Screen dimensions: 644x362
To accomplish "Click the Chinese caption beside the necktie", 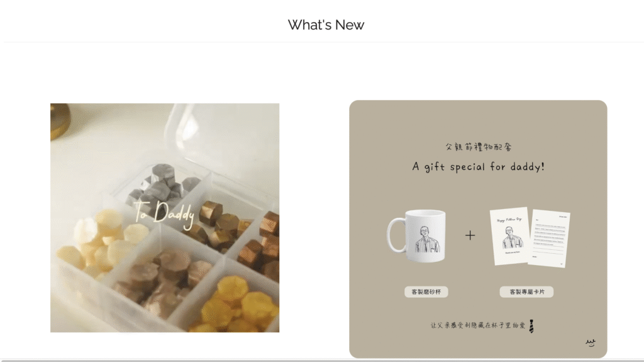I will (478, 325).
